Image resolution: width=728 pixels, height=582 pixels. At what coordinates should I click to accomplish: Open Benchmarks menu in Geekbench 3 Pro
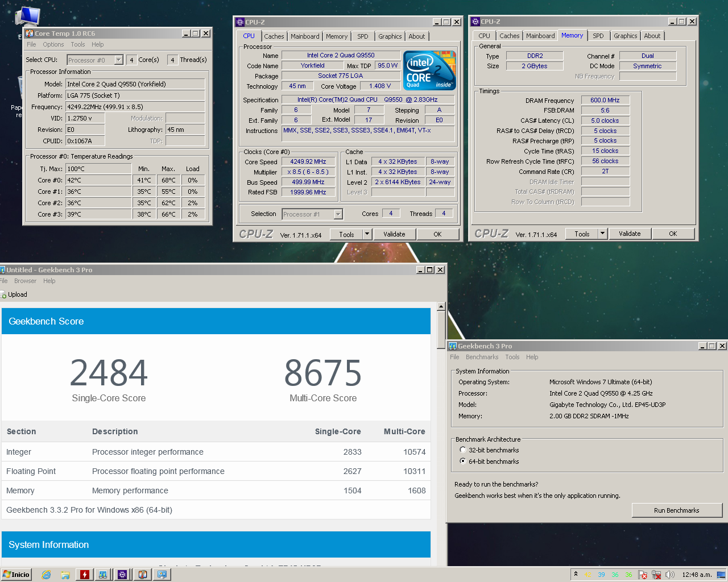[x=482, y=357]
